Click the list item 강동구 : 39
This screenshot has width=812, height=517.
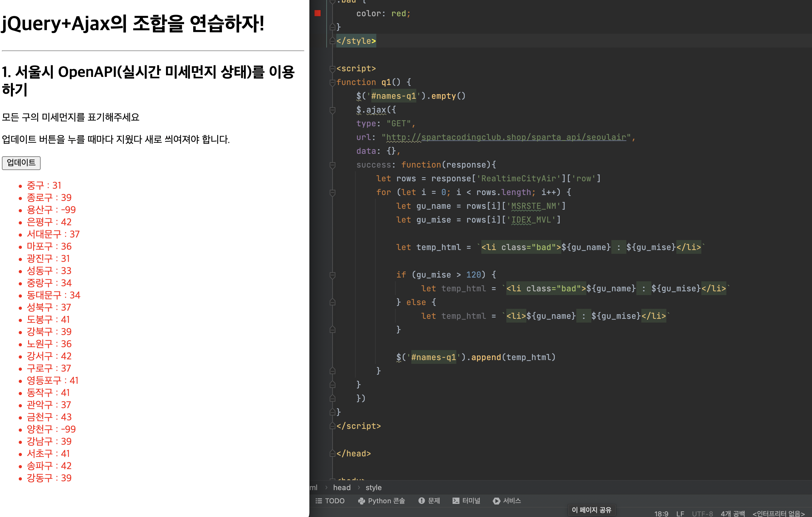[x=49, y=478]
